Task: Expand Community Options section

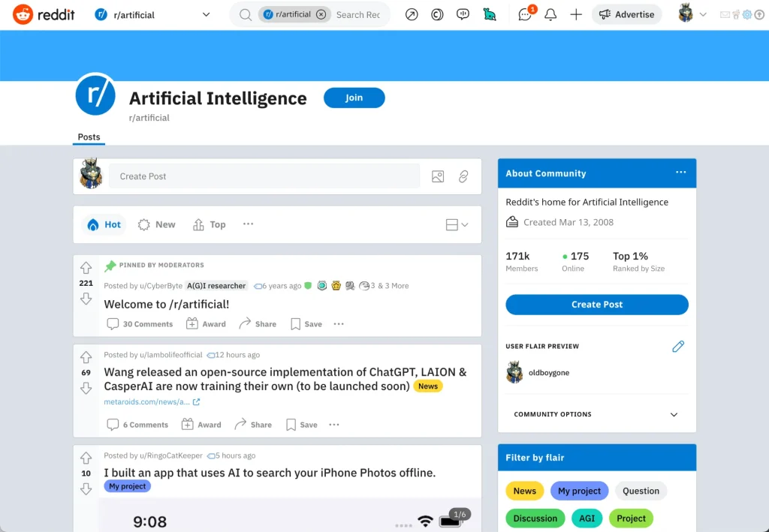Action: [x=674, y=414]
